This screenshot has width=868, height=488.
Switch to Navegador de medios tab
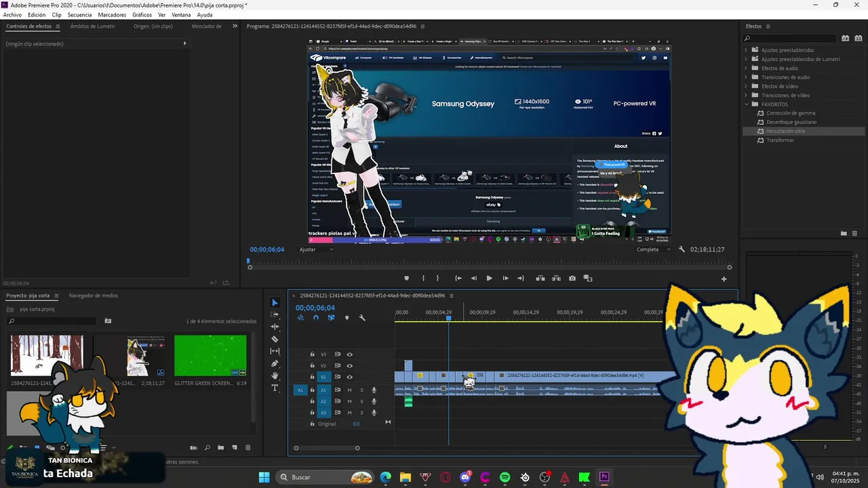93,296
